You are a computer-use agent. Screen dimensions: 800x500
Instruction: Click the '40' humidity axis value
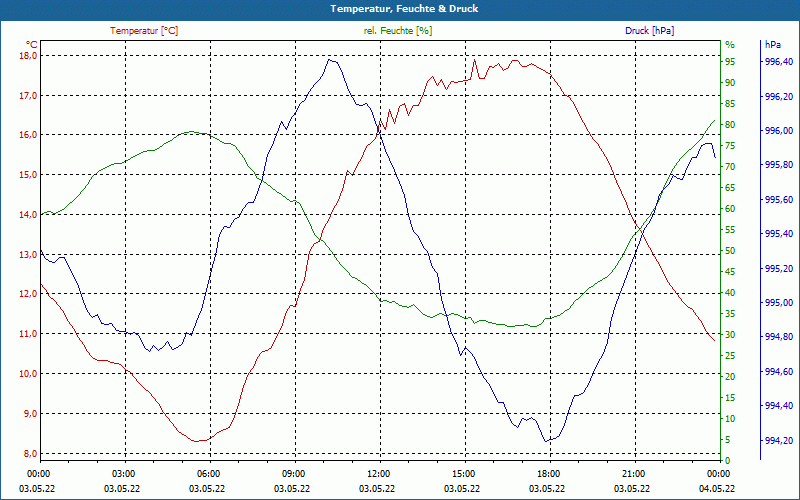pos(730,292)
